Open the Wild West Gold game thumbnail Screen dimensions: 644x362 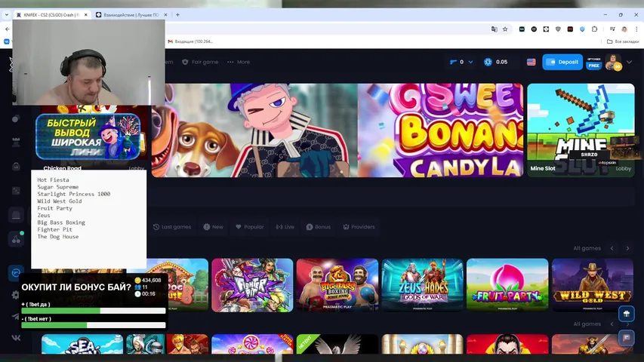[592, 285]
